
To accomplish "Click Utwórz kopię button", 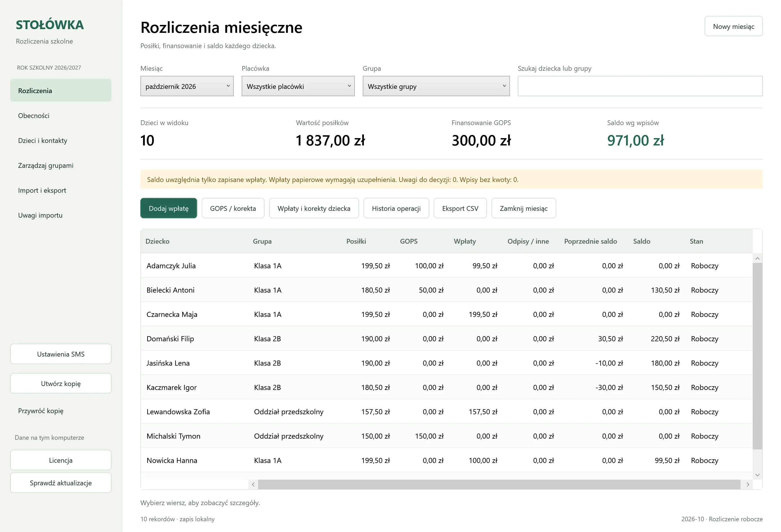I will [61, 383].
